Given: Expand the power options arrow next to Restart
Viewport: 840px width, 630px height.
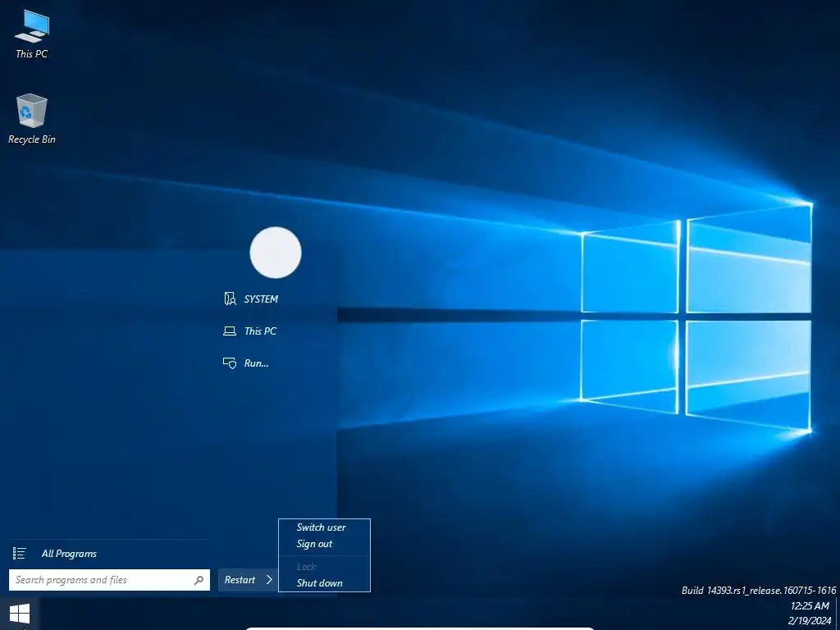Looking at the screenshot, I should click(269, 580).
